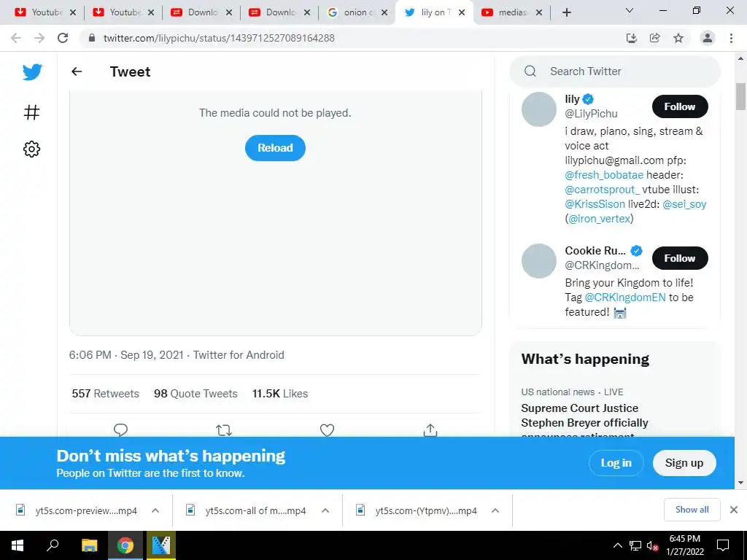
Task: Click the page vertical scrollbar thumb
Action: coord(740,97)
